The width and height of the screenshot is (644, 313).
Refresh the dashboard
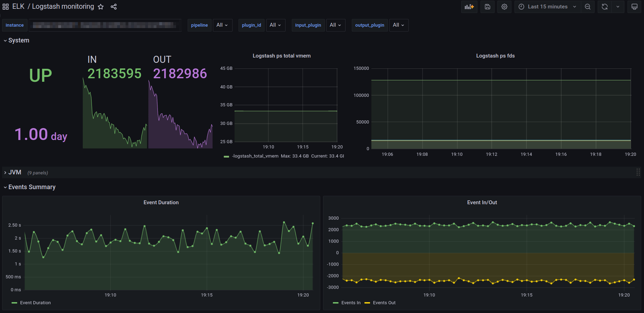[x=605, y=7]
